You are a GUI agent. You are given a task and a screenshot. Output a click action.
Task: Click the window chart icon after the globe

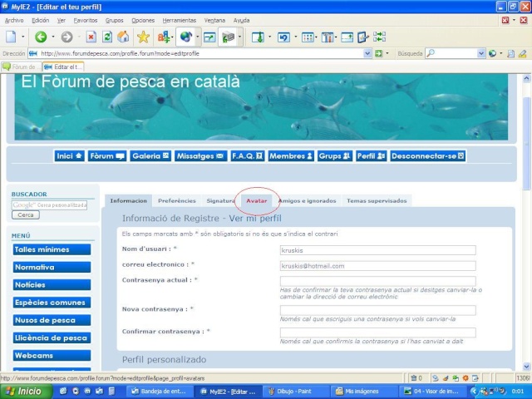click(209, 37)
